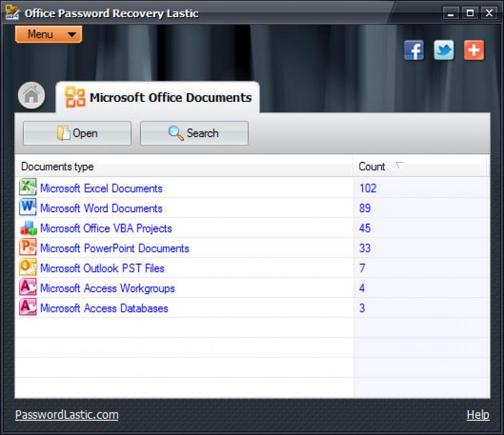Click the red plus share icon

(474, 50)
